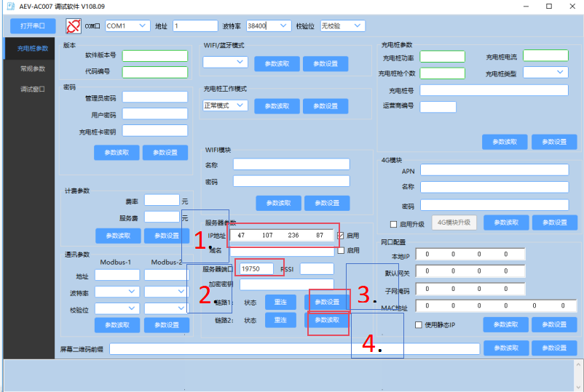The width and height of the screenshot is (584, 392).
Task: Open the COM1 port dropdown
Action: 127,26
